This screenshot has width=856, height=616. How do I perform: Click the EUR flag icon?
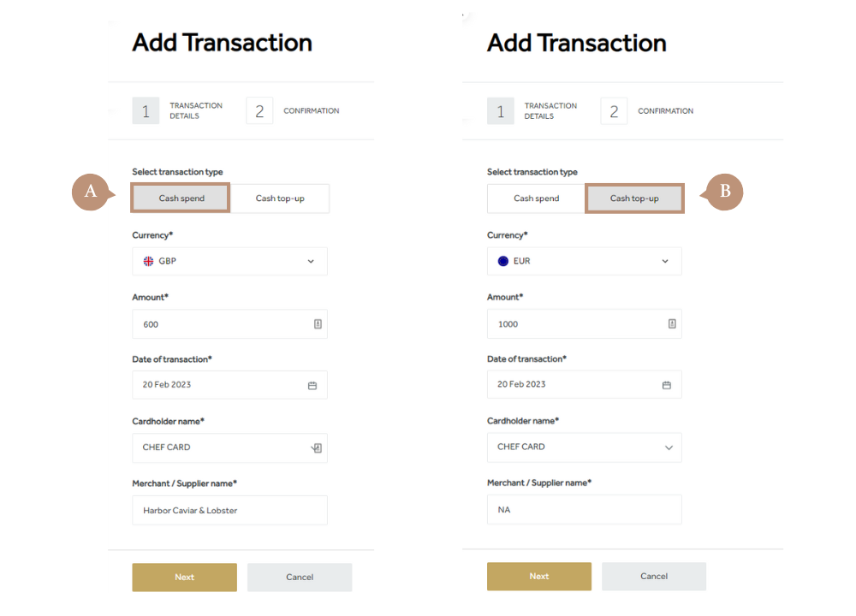click(503, 261)
